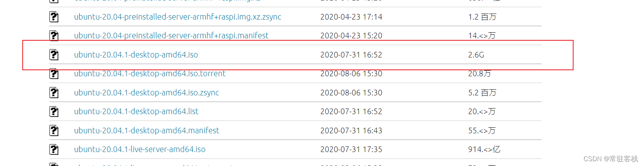Click file icon beside desktop-amd64.list entry
This screenshot has height=166, width=644.
pos(54,112)
